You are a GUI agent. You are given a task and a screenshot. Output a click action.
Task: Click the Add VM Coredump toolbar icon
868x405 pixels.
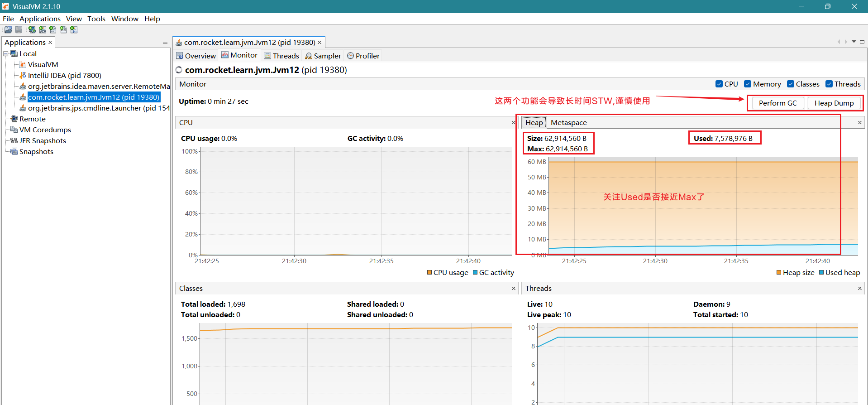[53, 30]
